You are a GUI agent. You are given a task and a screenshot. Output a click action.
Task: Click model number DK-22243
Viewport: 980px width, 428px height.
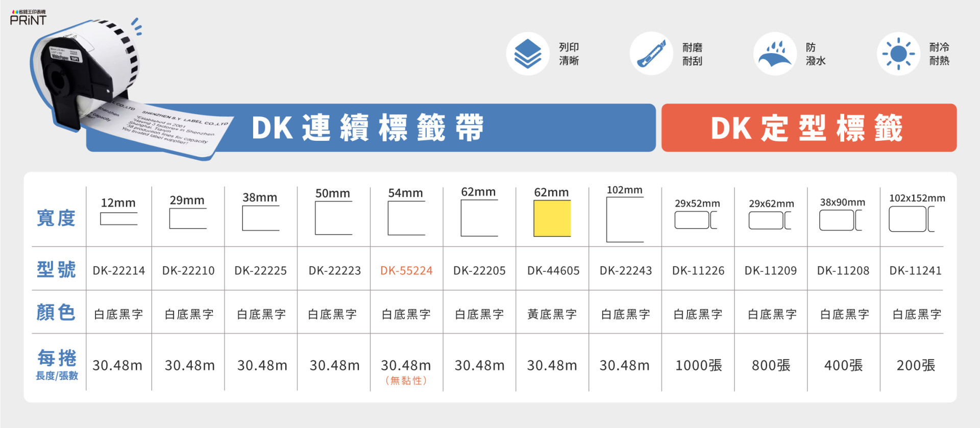point(626,270)
